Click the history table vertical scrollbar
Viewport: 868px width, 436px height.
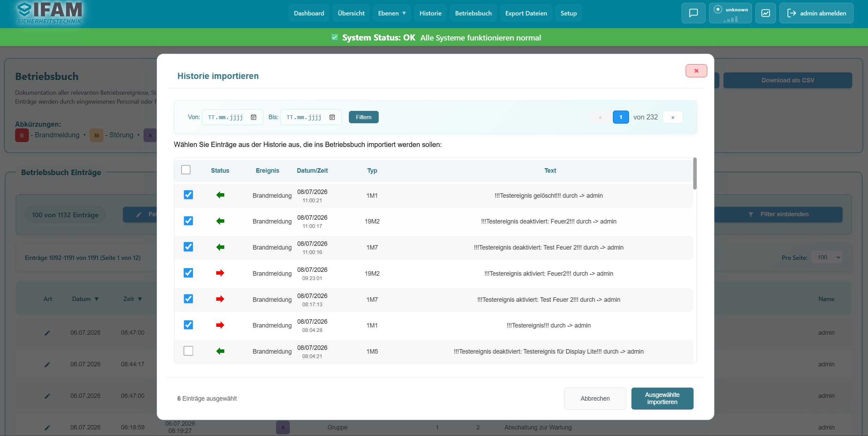click(695, 173)
